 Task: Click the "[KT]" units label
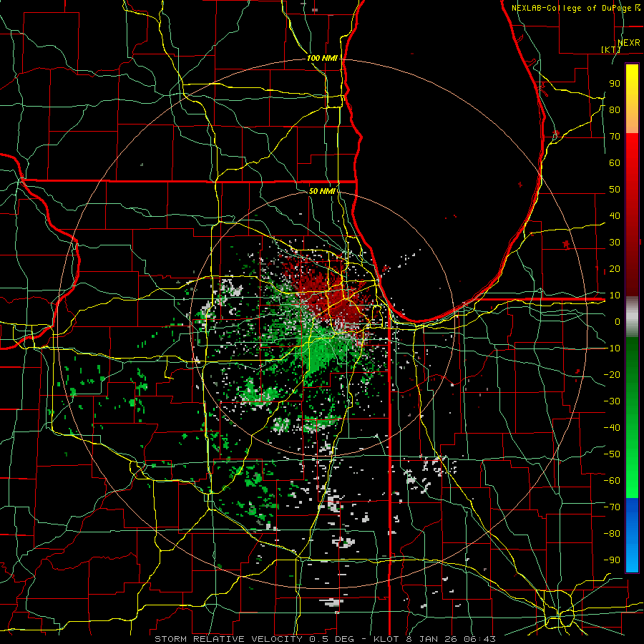pos(610,49)
